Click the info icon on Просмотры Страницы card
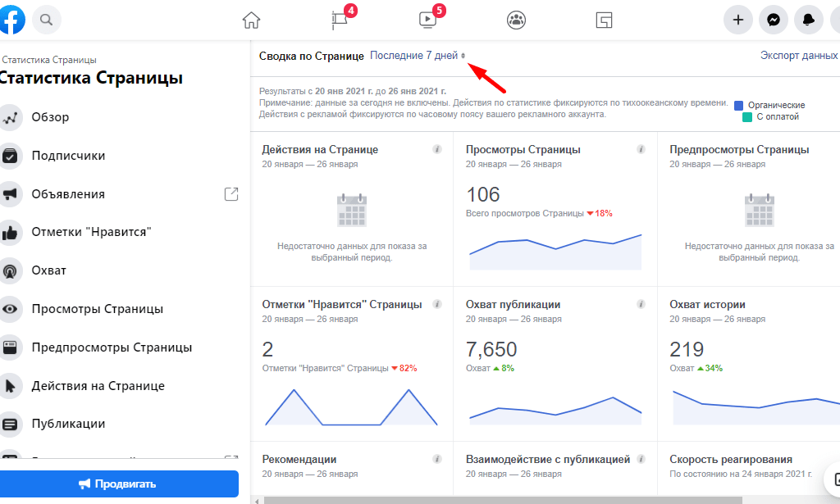Image resolution: width=840 pixels, height=504 pixels. 641,148
